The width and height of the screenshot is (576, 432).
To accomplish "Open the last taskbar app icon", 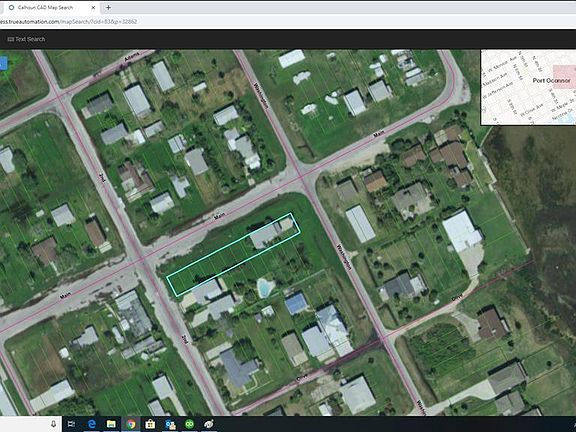I will [209, 424].
